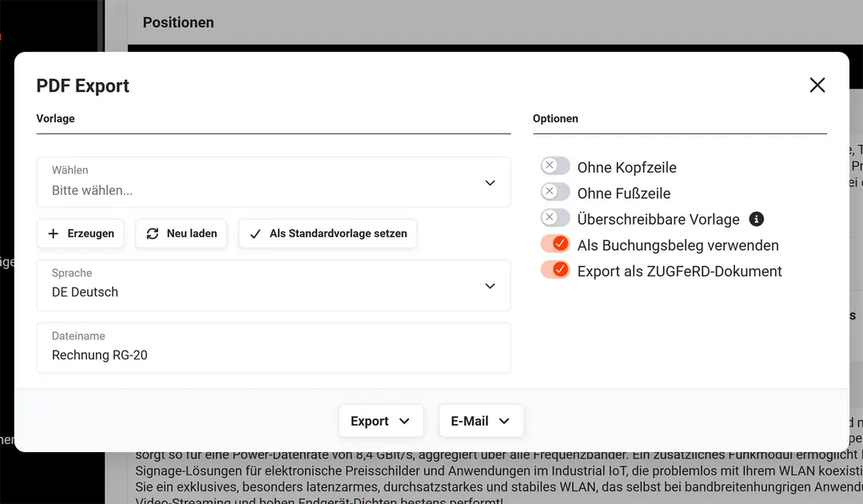Turn on Überschreibbare Vorlage toggle

click(555, 217)
